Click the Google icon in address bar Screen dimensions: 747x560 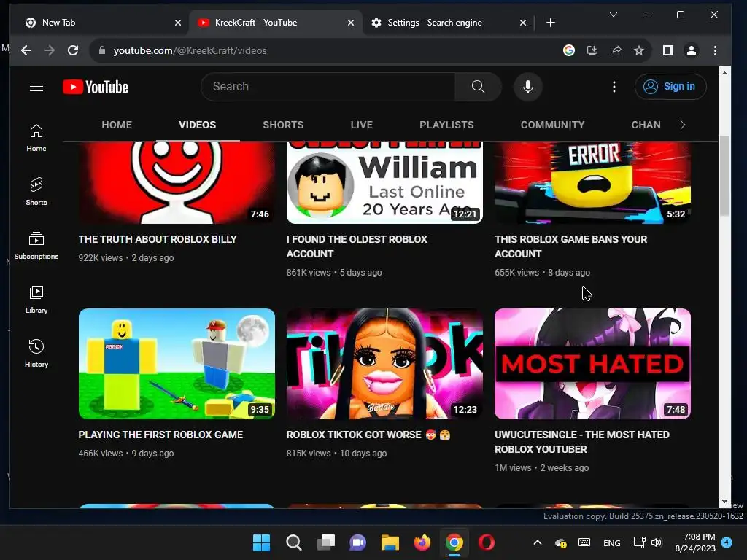pos(569,50)
